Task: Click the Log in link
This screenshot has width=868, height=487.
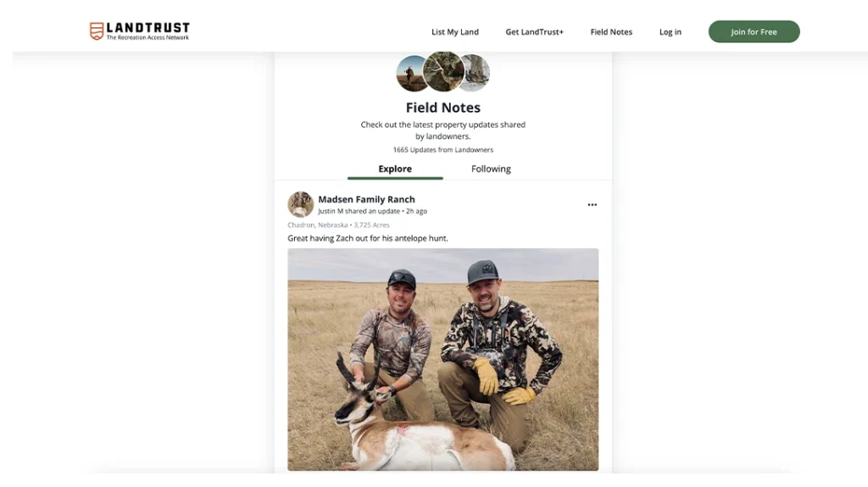Action: click(x=670, y=32)
